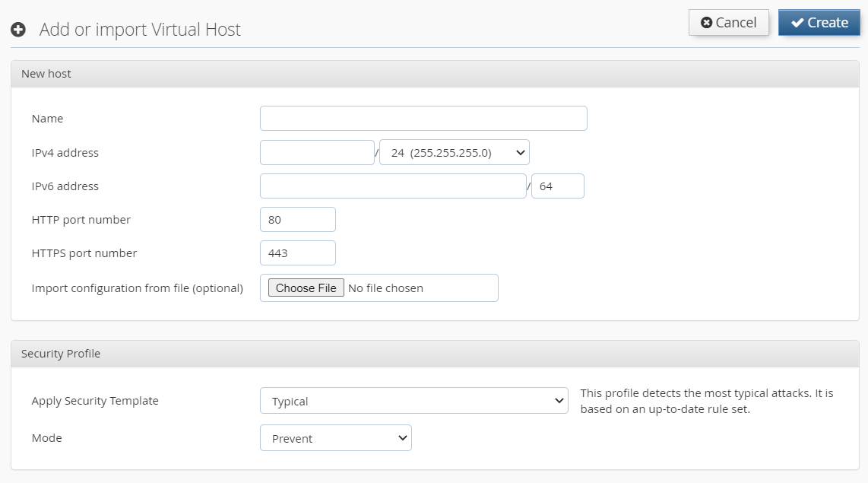868x483 pixels.
Task: Click the Security Profile section header
Action: click(x=61, y=353)
